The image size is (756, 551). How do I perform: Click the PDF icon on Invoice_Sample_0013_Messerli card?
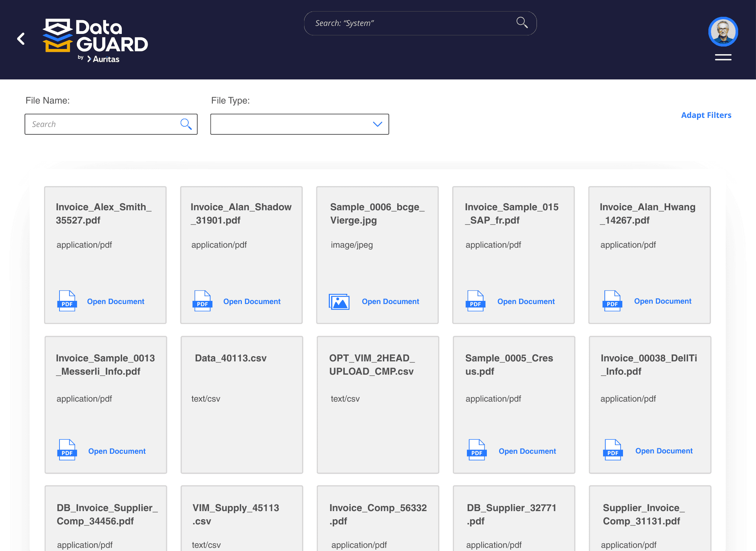(66, 451)
